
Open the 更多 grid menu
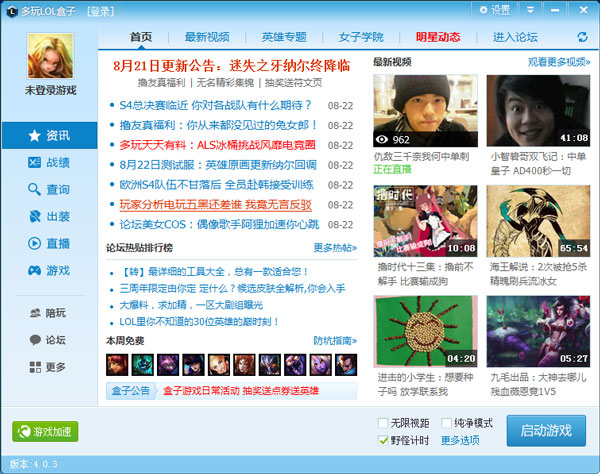point(48,367)
